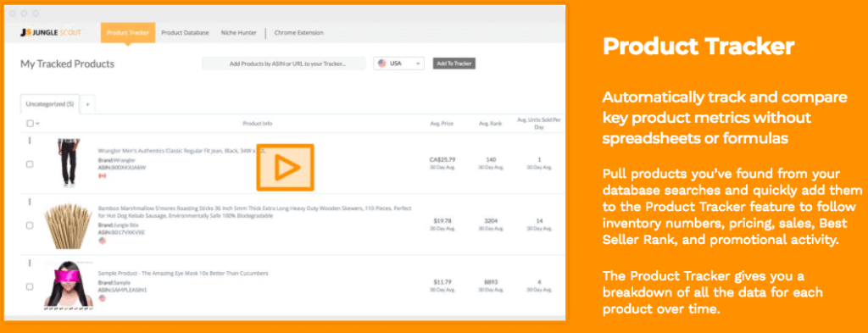Image resolution: width=868 pixels, height=333 pixels.
Task: Click the Product Info column header
Action: [258, 124]
